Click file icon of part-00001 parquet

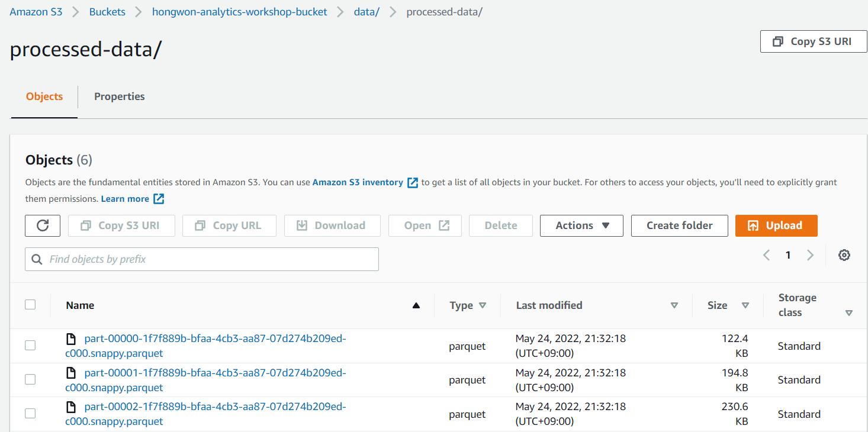pos(71,373)
